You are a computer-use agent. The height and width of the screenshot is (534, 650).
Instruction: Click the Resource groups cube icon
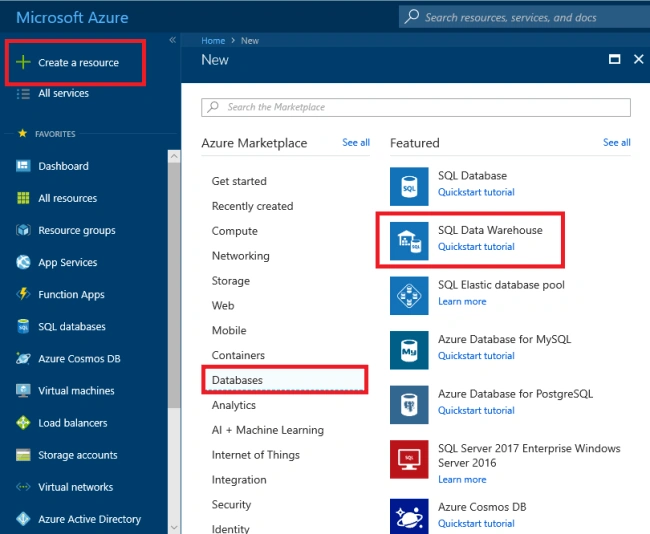[23, 230]
